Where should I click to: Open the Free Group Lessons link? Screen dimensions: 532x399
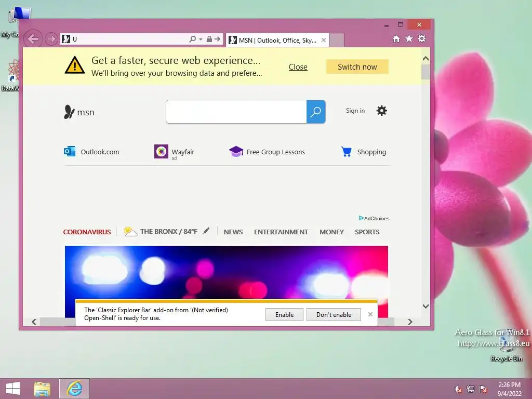[x=267, y=152]
